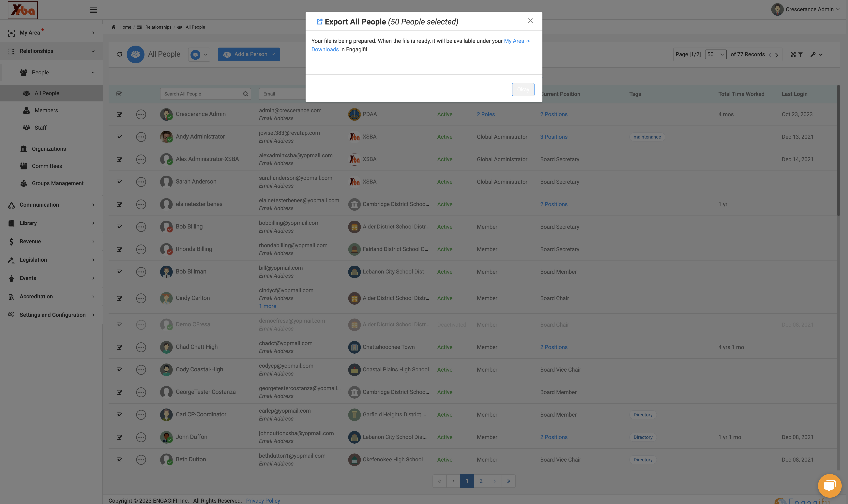Go to page 2 in pagination
The width and height of the screenshot is (848, 504).
[481, 481]
